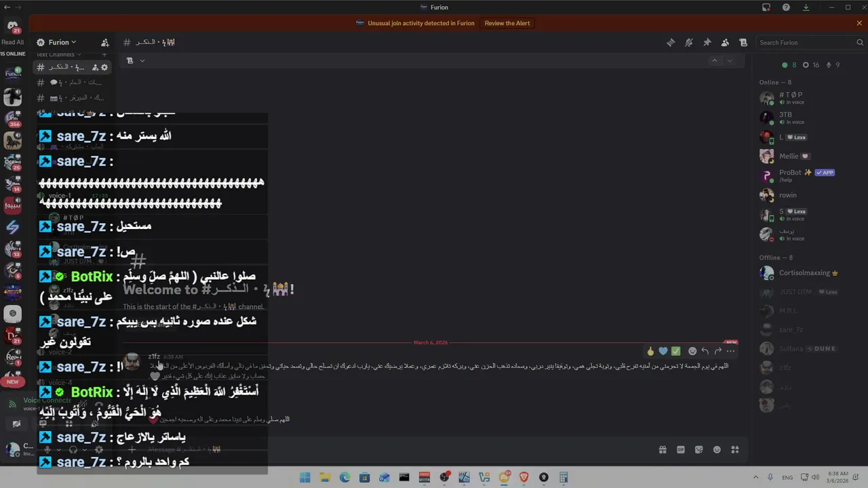Open pinned messages with pin icon
Image resolution: width=868 pixels, height=488 pixels.
pyautogui.click(x=707, y=42)
